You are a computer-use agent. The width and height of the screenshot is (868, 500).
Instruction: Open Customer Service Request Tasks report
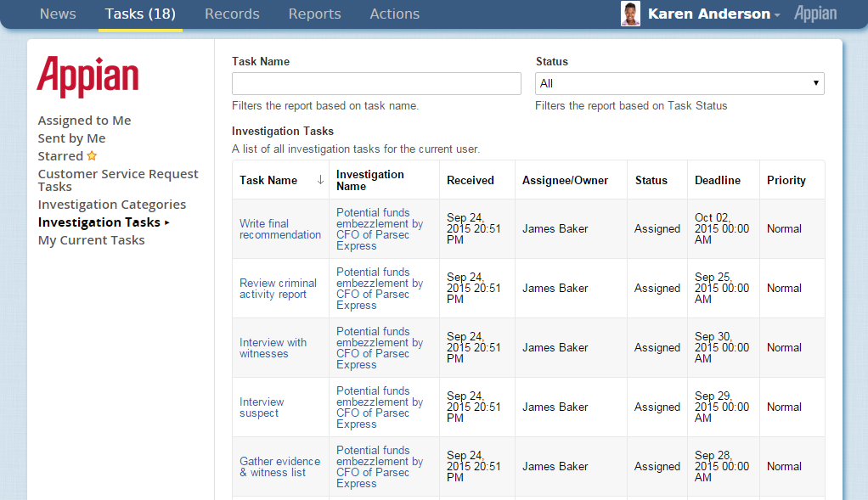(117, 180)
